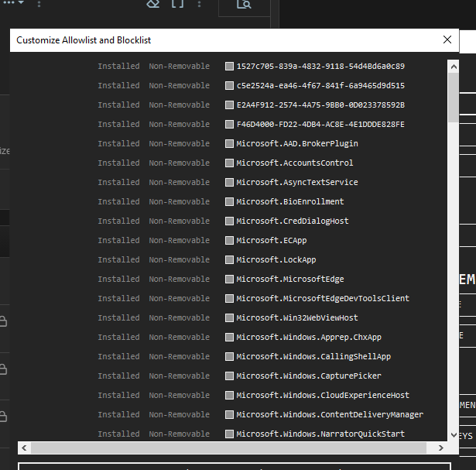476x470 pixels.
Task: Click Customize Allowlist and Blocklist title
Action: click(84, 40)
